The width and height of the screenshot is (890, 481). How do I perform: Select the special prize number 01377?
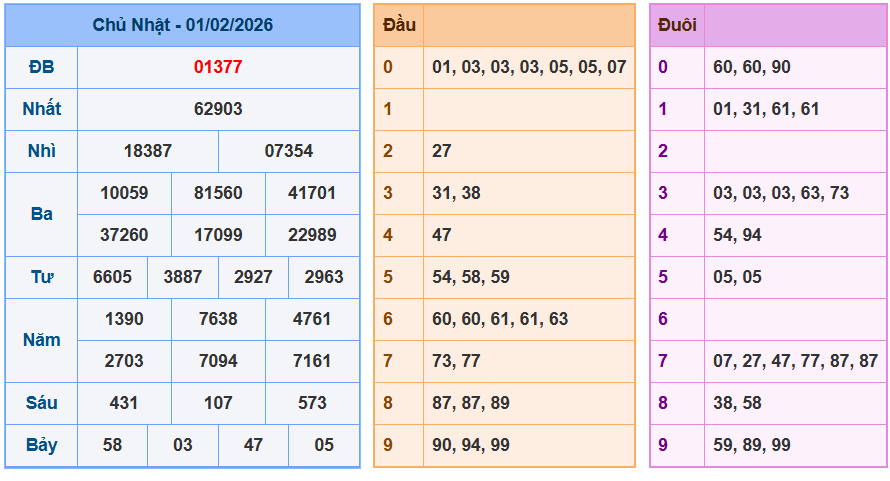[x=218, y=67]
